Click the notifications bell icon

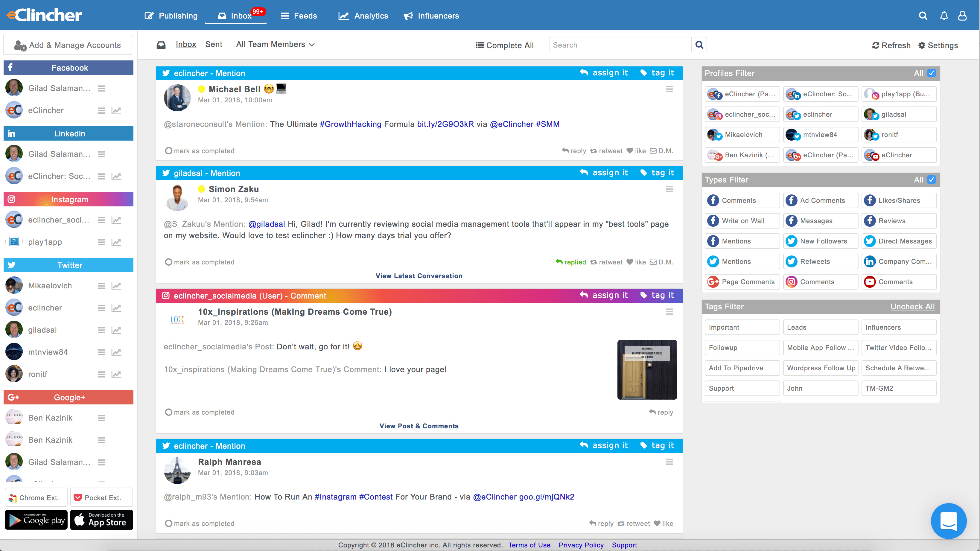pyautogui.click(x=944, y=16)
